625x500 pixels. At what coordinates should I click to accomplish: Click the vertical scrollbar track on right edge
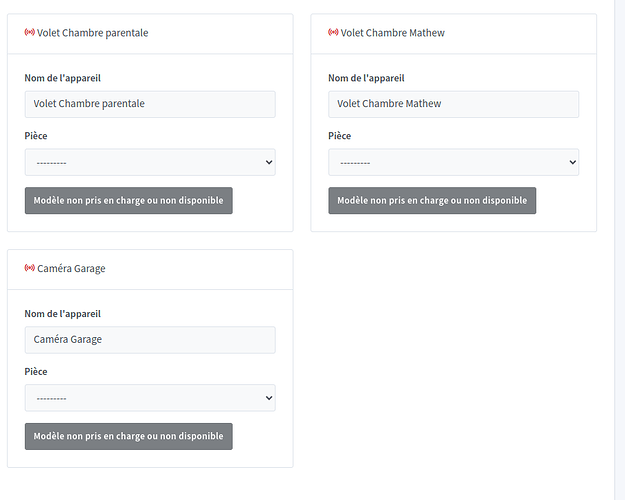(617, 250)
